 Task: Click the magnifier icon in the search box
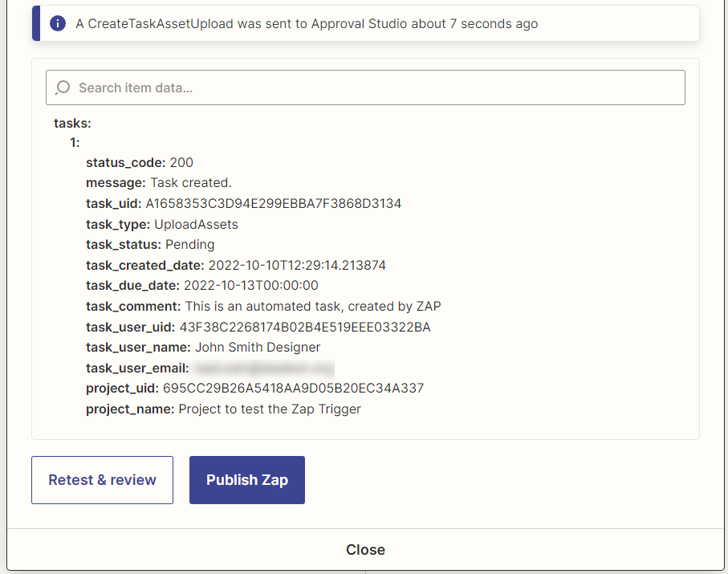point(63,88)
